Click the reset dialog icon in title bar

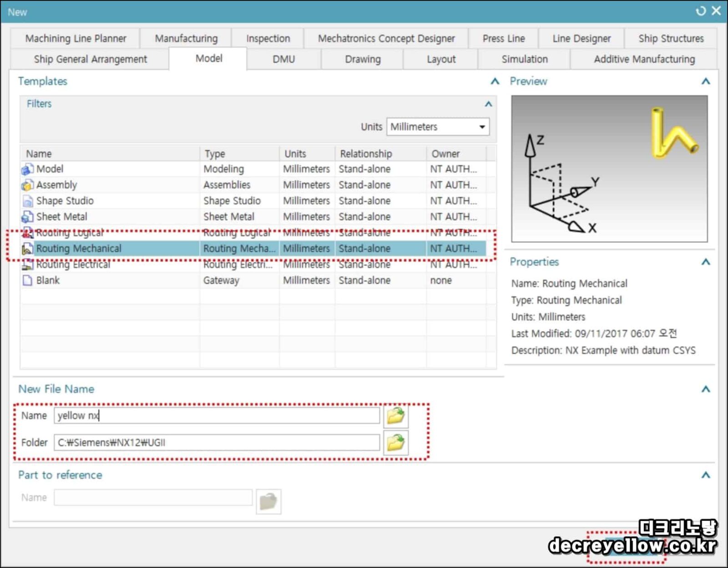(701, 11)
